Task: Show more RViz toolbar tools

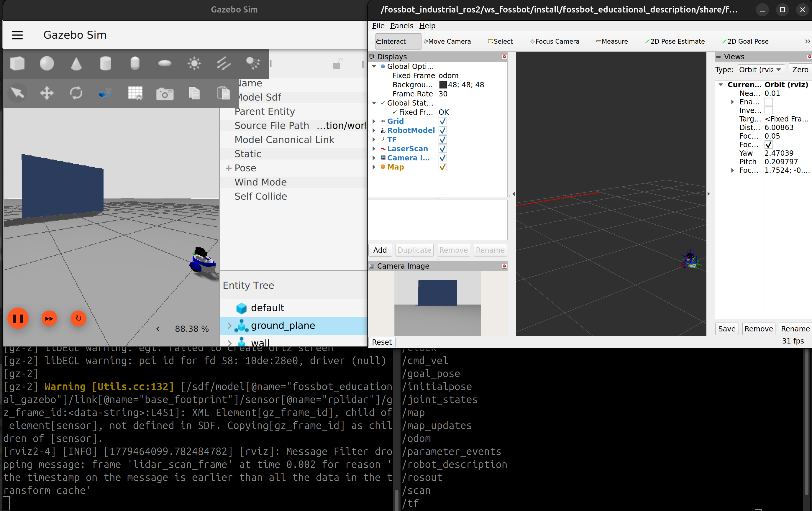Action: point(807,41)
